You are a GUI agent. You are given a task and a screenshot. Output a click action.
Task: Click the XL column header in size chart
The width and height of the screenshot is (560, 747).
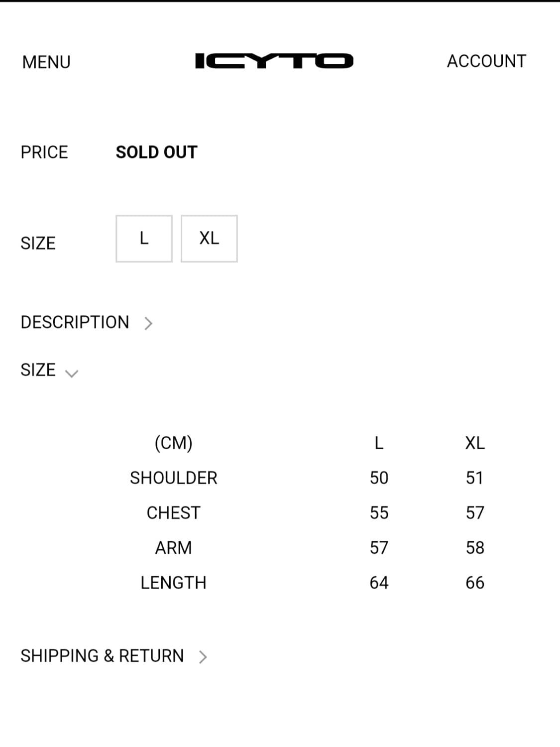[475, 443]
